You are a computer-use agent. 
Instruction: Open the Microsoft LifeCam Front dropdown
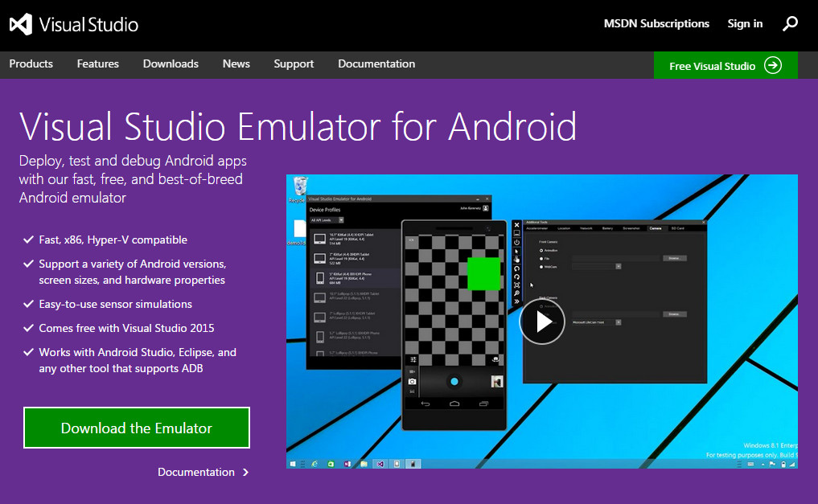tap(597, 322)
